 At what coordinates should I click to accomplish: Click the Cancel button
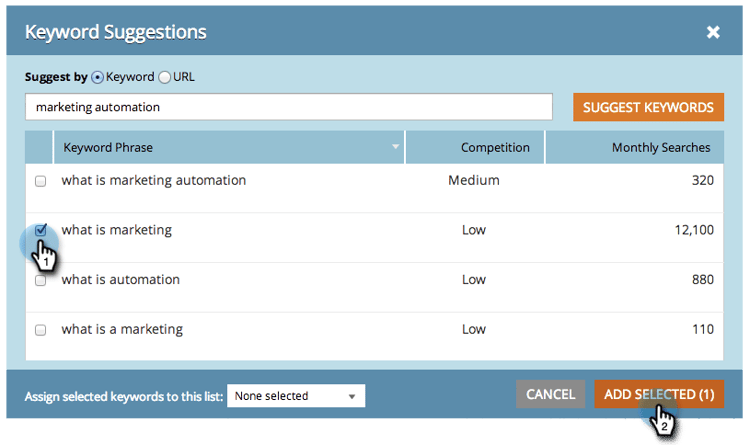[x=550, y=394]
